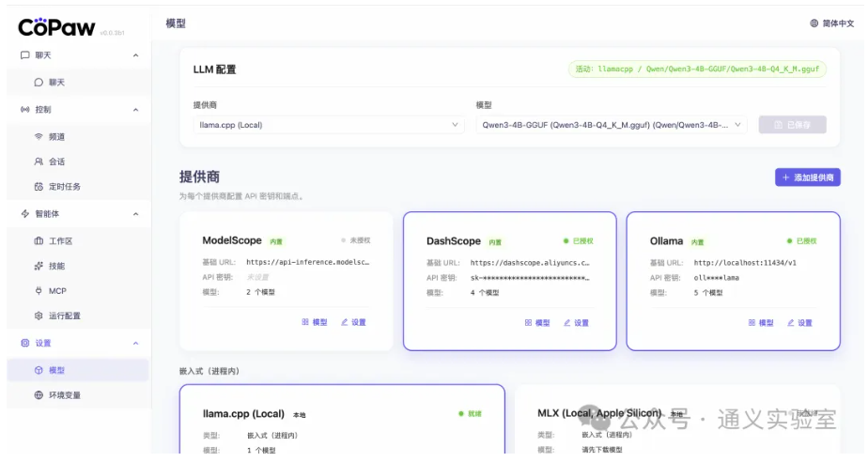Click the cube icon beside 模型 sidebar item
The image size is (868, 462).
(39, 370)
